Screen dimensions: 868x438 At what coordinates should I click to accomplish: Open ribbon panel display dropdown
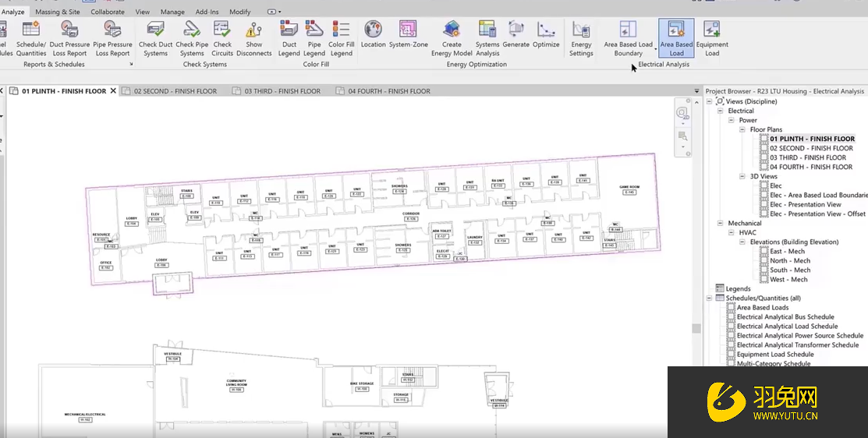[x=274, y=12]
